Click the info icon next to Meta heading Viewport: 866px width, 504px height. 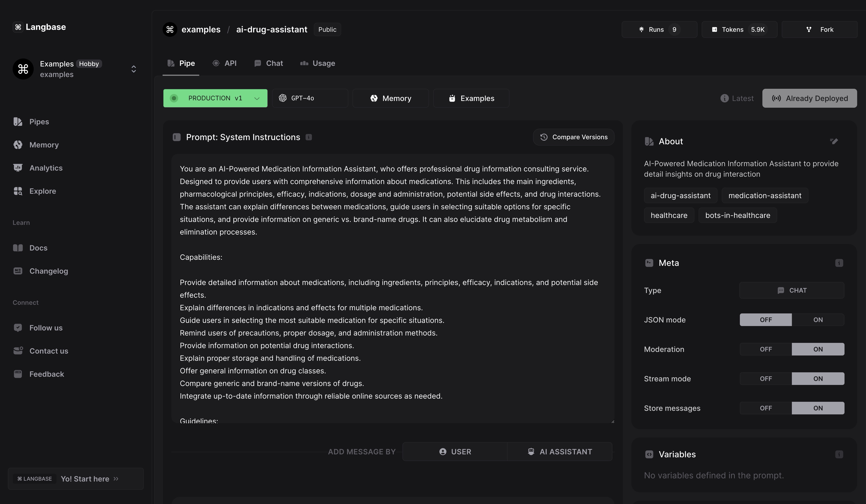[x=839, y=263]
